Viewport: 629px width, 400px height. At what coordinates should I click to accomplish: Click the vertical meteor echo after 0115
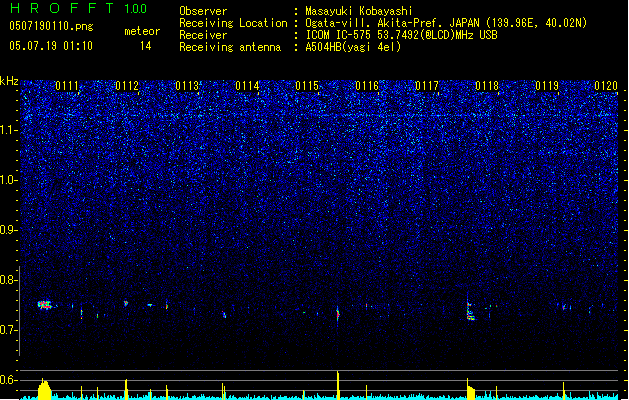click(338, 313)
